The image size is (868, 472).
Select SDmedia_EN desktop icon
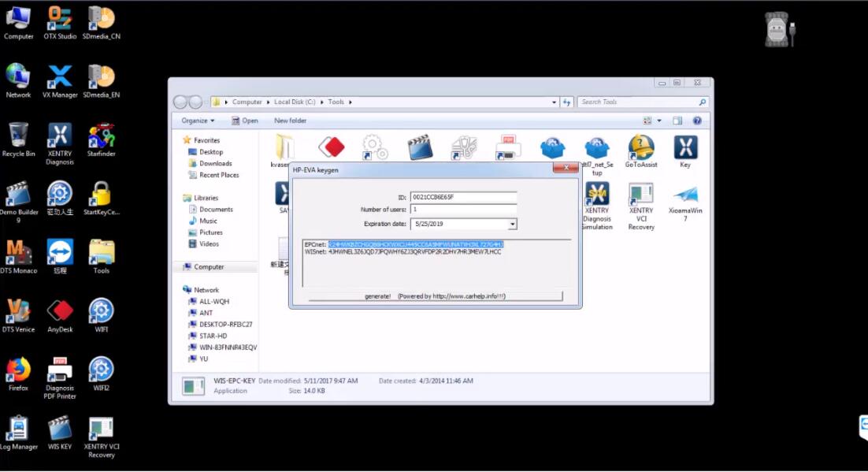pos(102,81)
